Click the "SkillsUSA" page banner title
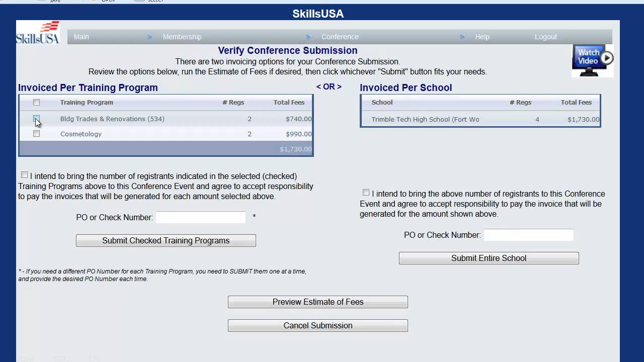This screenshot has width=644, height=362. click(x=318, y=14)
